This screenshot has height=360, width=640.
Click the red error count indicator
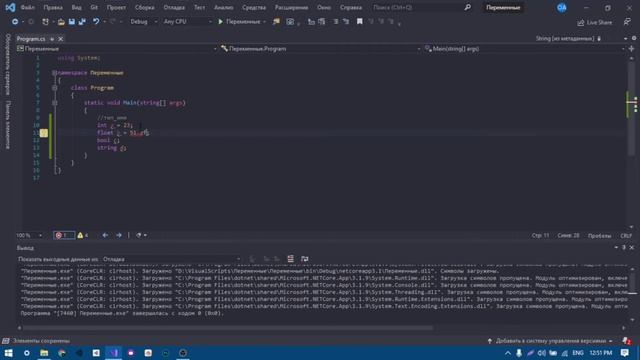[64, 235]
